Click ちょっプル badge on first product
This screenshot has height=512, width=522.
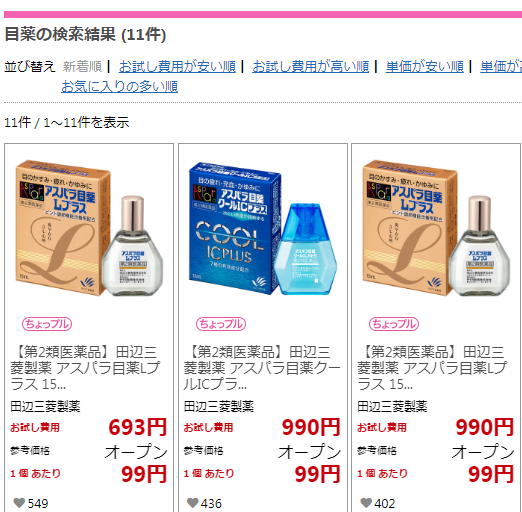[x=47, y=324]
